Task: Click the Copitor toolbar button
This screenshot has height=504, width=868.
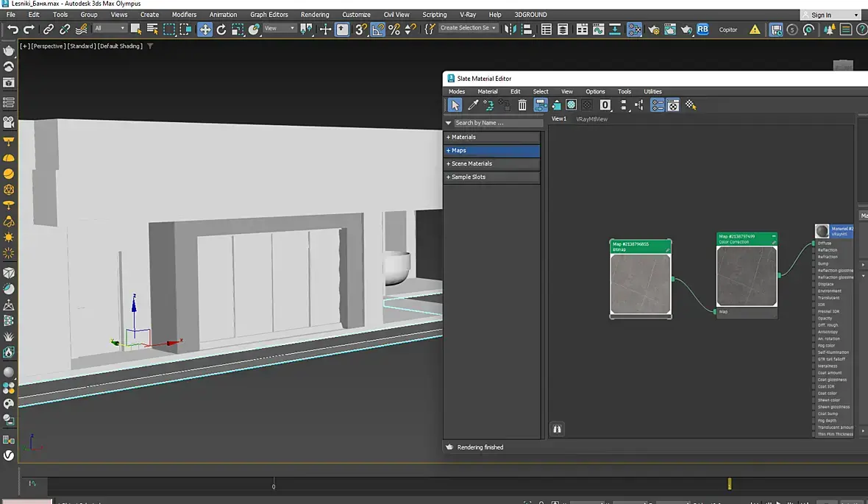Action: tap(728, 29)
